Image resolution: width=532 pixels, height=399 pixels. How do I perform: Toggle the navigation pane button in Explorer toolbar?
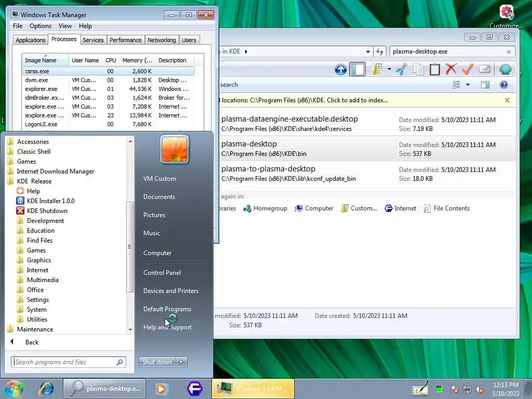(x=357, y=69)
